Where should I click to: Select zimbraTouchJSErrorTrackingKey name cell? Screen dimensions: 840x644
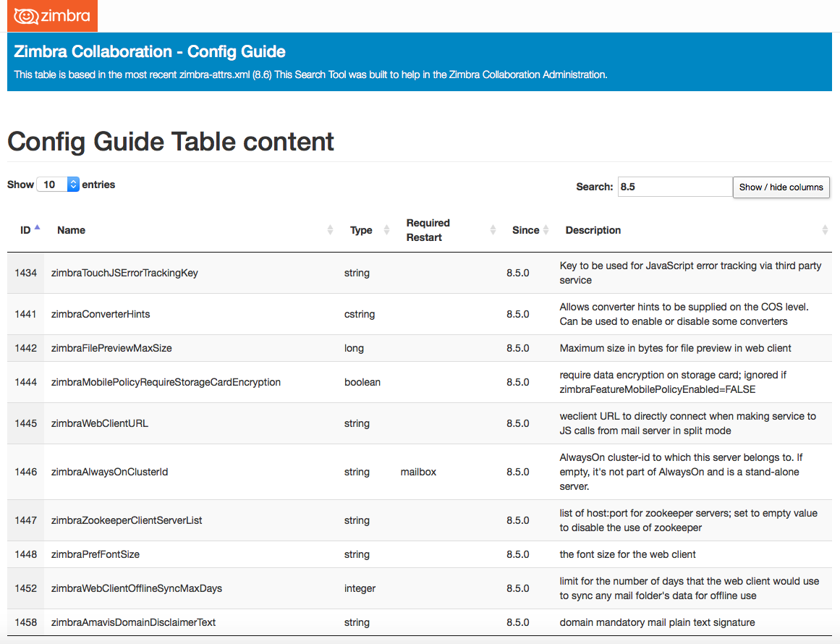click(x=190, y=273)
